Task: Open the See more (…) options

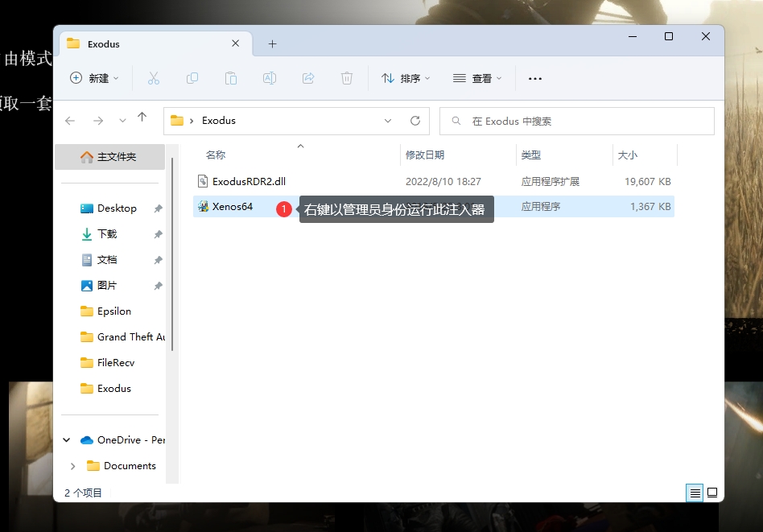Action: coord(535,78)
